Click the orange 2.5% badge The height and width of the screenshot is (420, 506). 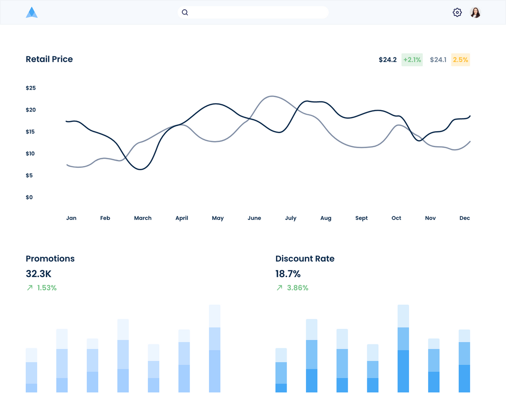(460, 60)
